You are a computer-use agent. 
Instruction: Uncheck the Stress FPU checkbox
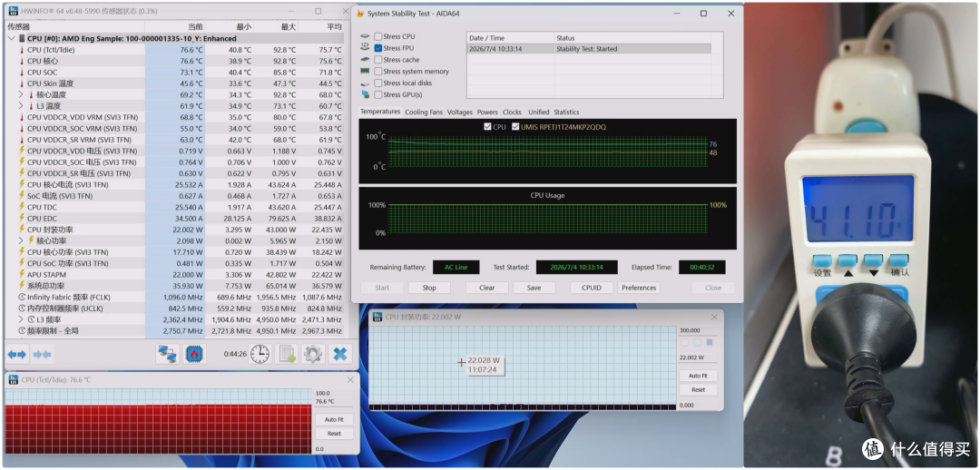[378, 48]
